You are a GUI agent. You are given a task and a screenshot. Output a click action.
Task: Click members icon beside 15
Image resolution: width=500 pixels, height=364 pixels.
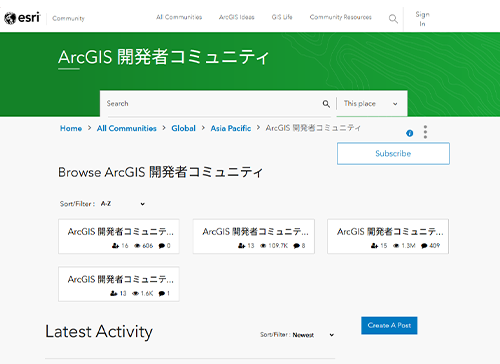pos(374,246)
